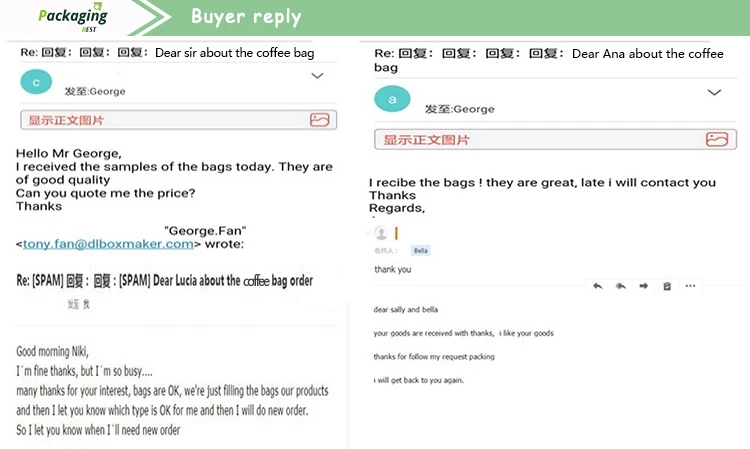Image resolution: width=750 pixels, height=449 pixels.
Task: Click image icon in left show-images bar
Action: (x=319, y=120)
